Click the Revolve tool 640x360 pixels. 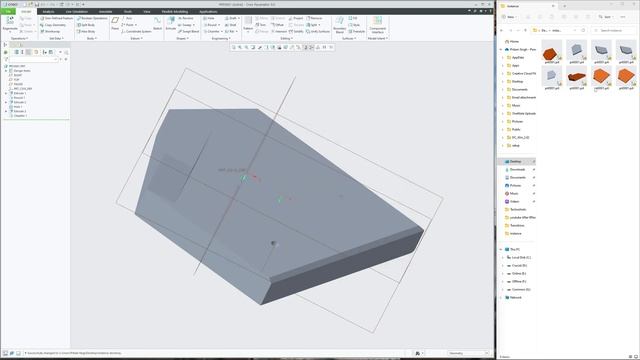[186, 18]
